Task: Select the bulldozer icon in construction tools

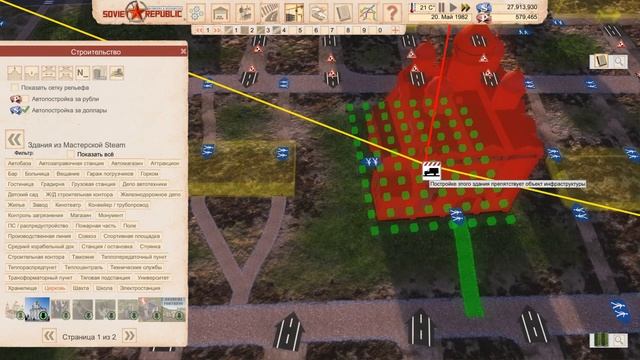Action: (x=116, y=73)
